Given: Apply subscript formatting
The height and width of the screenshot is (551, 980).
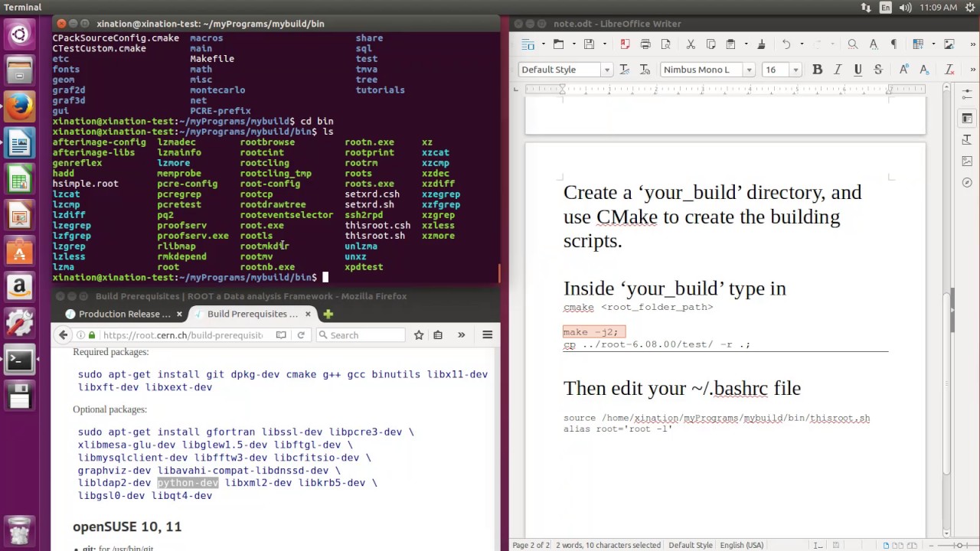Looking at the screenshot, I should [924, 70].
